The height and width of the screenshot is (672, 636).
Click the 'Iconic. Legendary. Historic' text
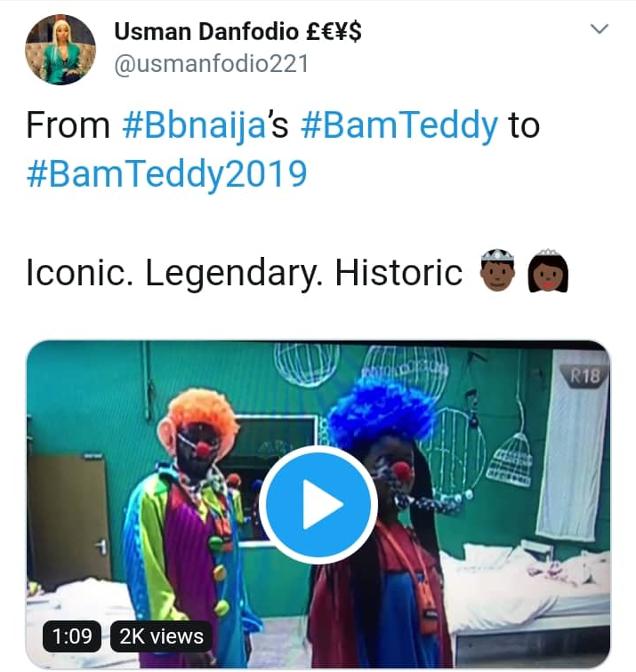[245, 273]
